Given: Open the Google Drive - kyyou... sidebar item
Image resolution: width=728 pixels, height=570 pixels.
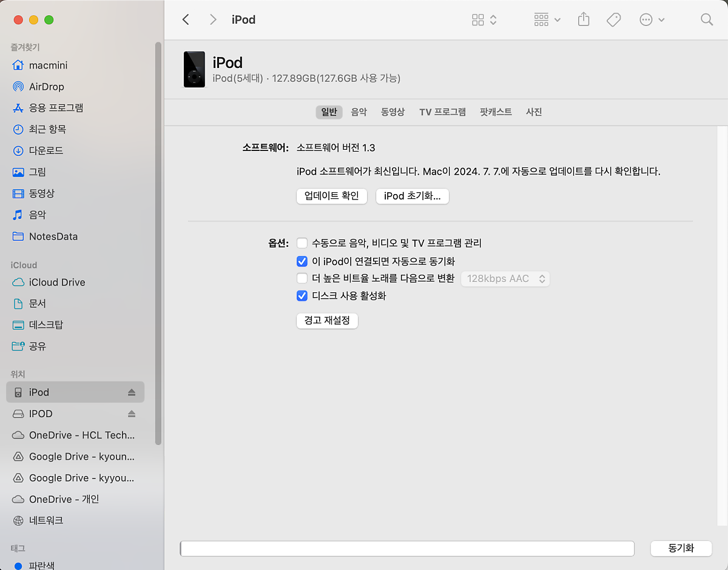Looking at the screenshot, I should coord(75,478).
